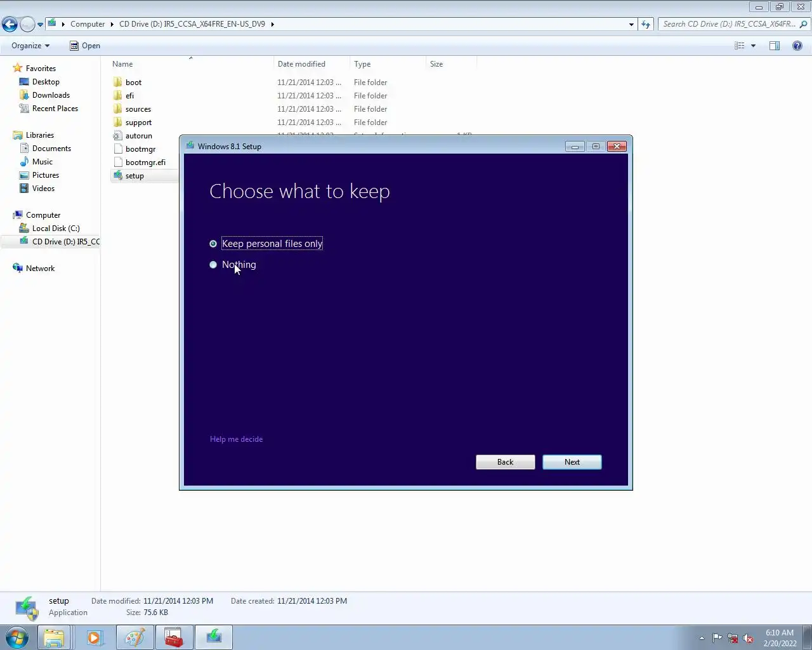Open recent locations dropdown beside forward arrow
Image resolution: width=812 pixels, height=650 pixels.
(x=40, y=25)
